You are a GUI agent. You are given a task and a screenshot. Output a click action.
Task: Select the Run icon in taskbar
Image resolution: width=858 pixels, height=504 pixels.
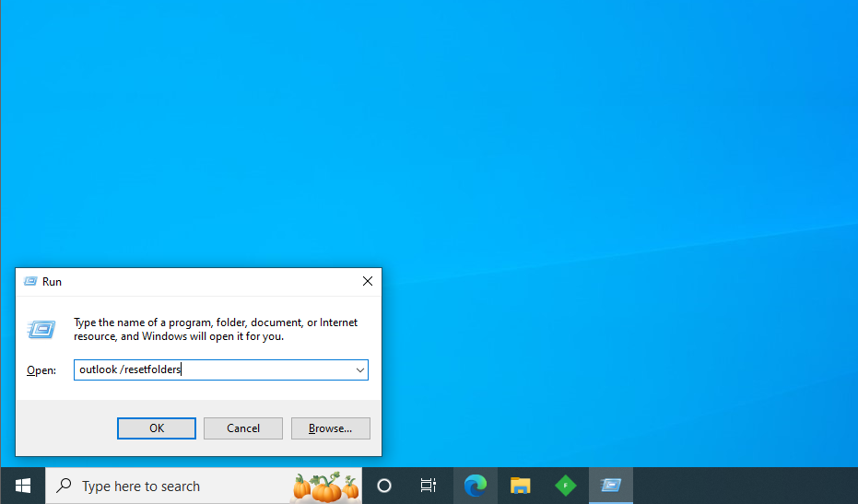point(610,486)
